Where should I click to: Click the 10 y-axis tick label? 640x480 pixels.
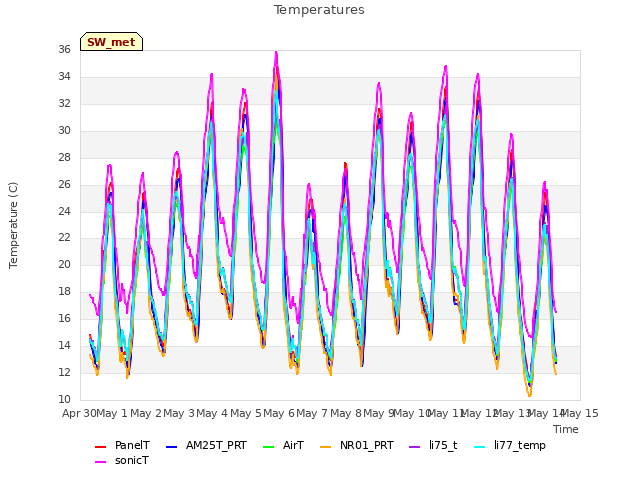[x=64, y=399]
